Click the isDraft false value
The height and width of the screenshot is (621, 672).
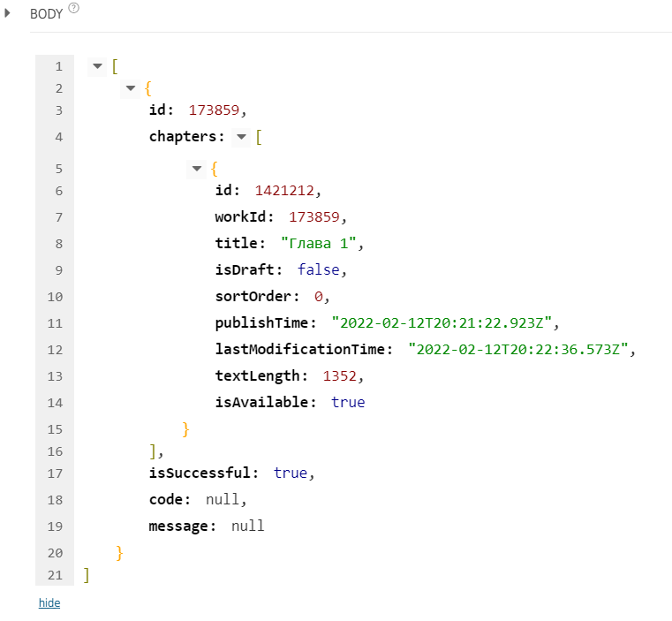[316, 269]
